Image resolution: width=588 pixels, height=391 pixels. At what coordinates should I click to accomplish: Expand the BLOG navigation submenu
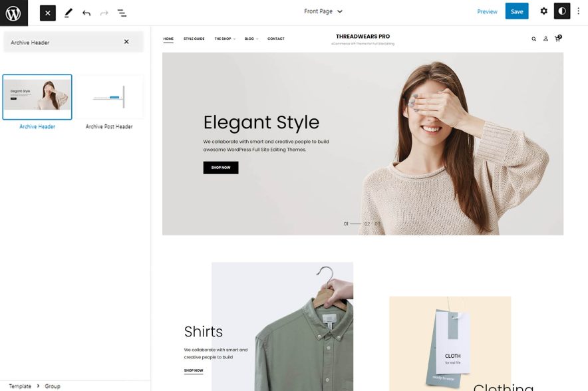click(250, 38)
